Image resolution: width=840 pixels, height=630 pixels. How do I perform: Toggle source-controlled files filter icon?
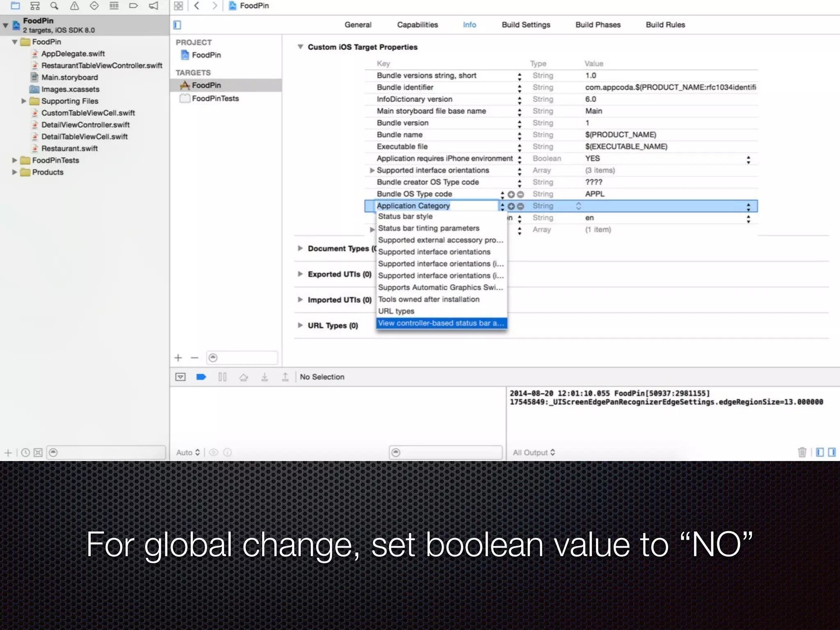point(38,452)
